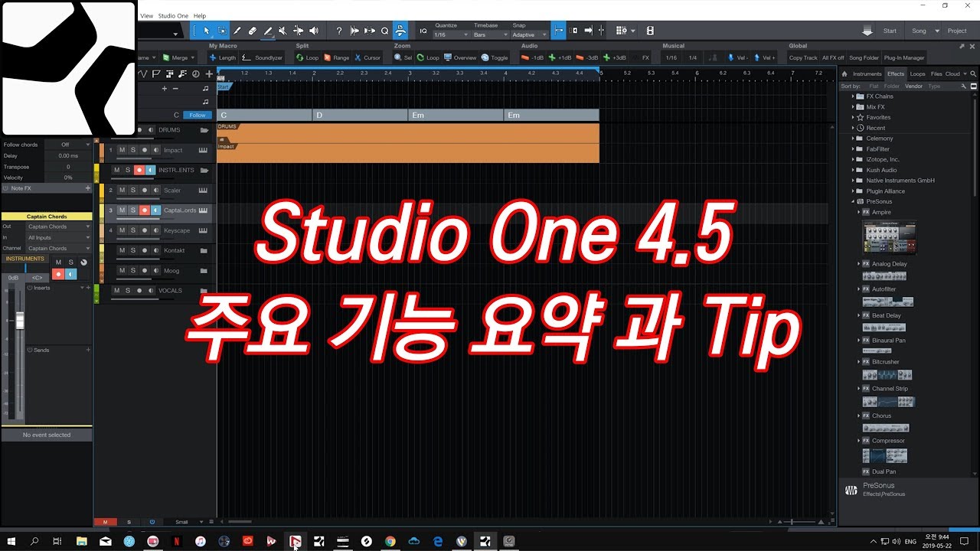980x551 pixels.
Task: Click the question mark help icon
Action: pos(339,31)
